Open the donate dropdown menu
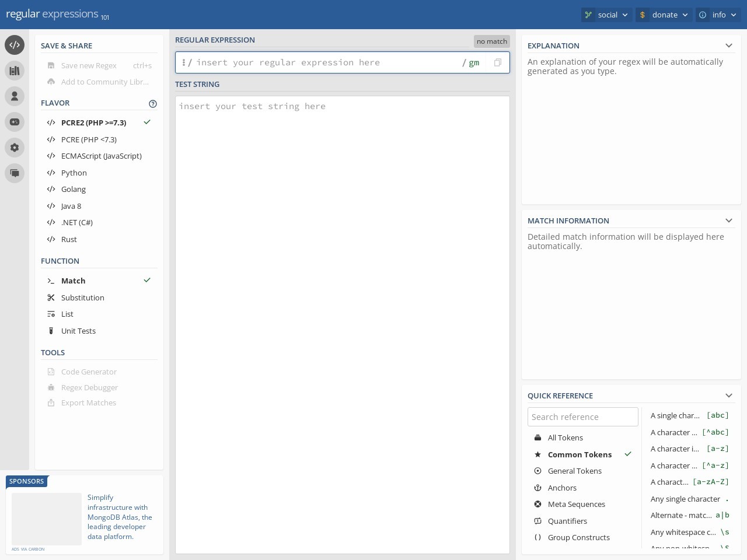Viewport: 747px width, 560px height. 664,15
